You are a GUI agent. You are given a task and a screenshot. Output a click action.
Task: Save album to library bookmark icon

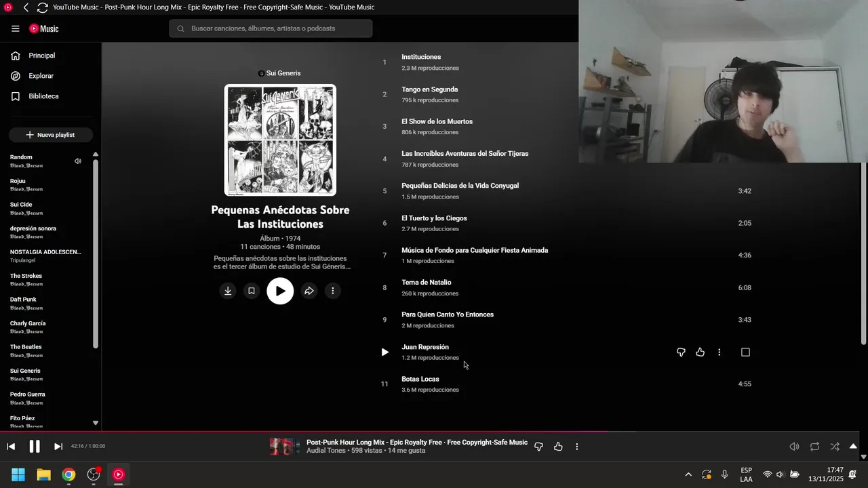coord(252,291)
